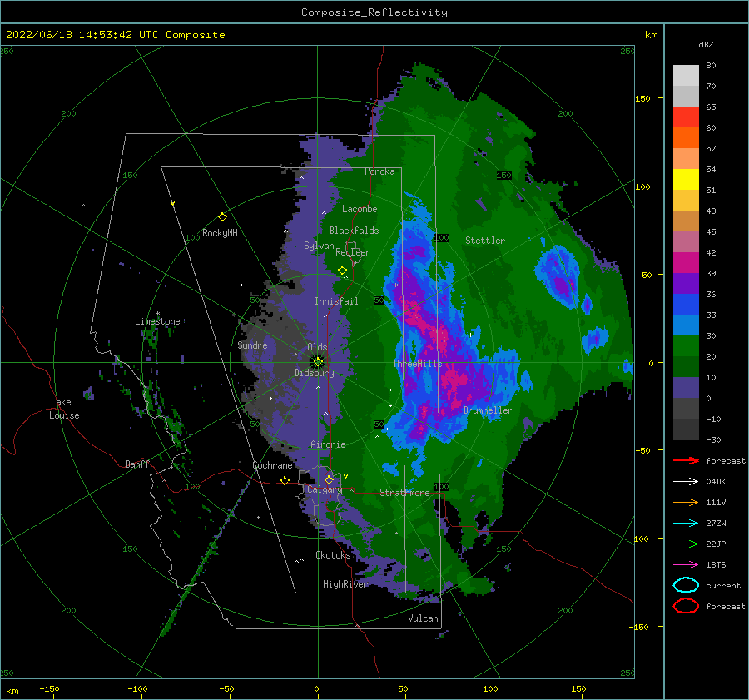Click the 04DK legend label
Viewport: 749px width, 700px height.
click(716, 482)
